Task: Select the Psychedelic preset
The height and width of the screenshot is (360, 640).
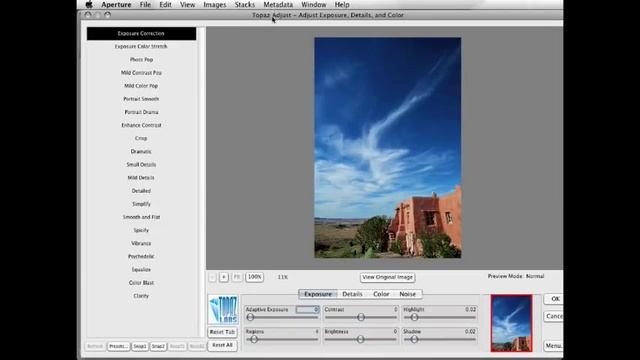Action: click(x=141, y=256)
